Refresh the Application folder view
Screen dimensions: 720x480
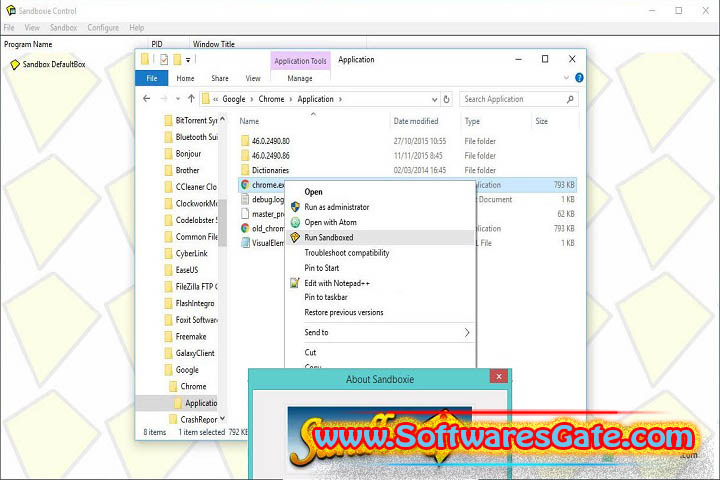click(446, 99)
